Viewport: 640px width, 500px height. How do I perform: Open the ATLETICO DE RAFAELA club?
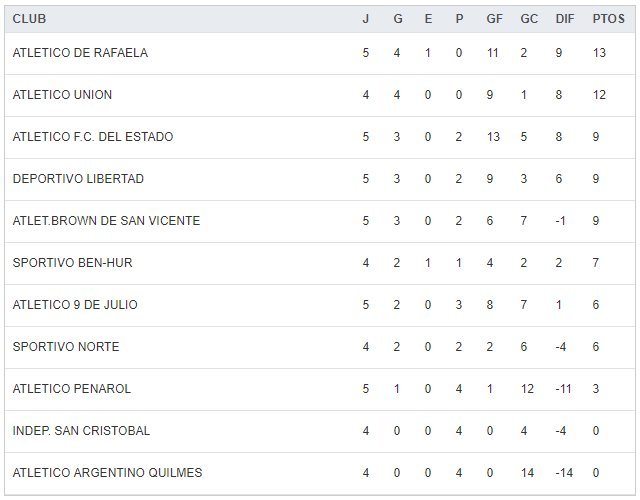(x=80, y=53)
